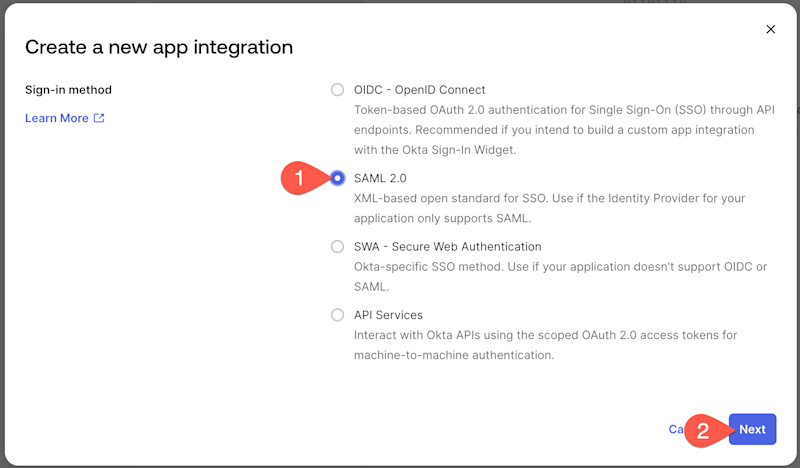Click the "SWA - Secure Web Authentication" label
800x468 pixels.
(447, 247)
